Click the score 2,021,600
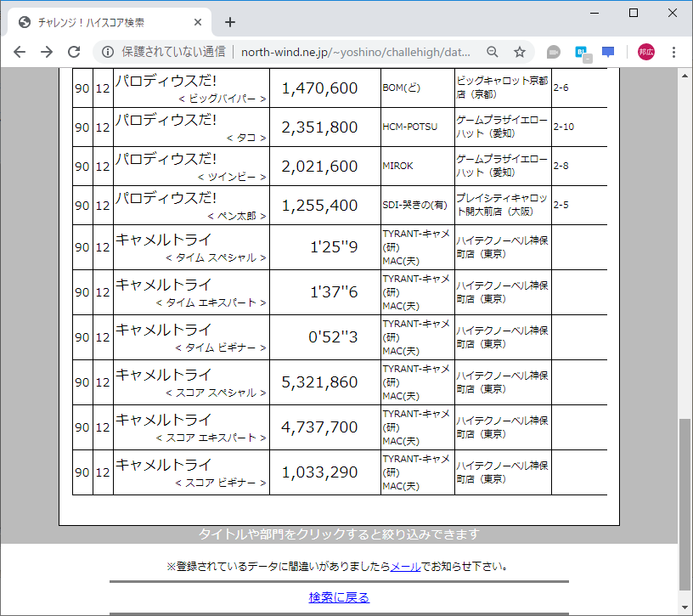Screen dimensions: 693x616 [x=319, y=167]
